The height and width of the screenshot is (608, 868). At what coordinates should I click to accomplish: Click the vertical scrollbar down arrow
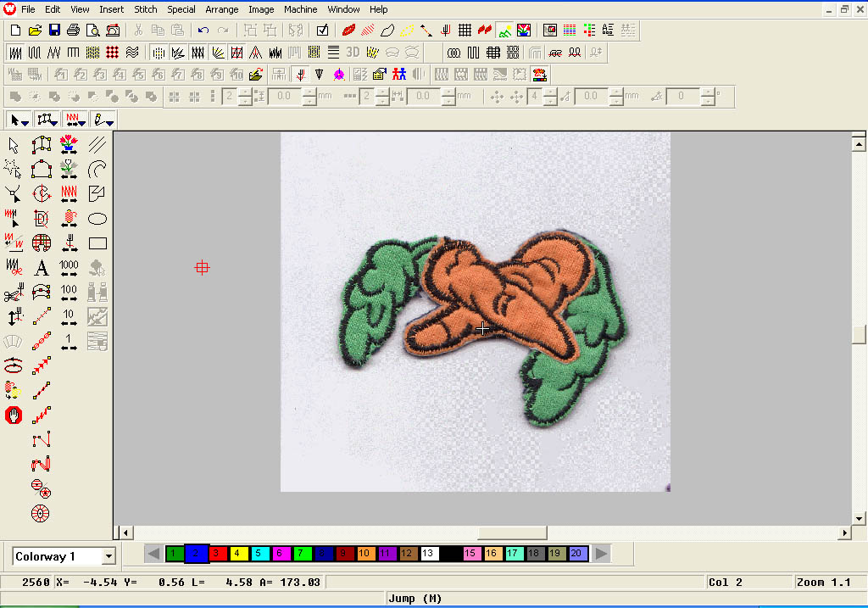click(859, 518)
